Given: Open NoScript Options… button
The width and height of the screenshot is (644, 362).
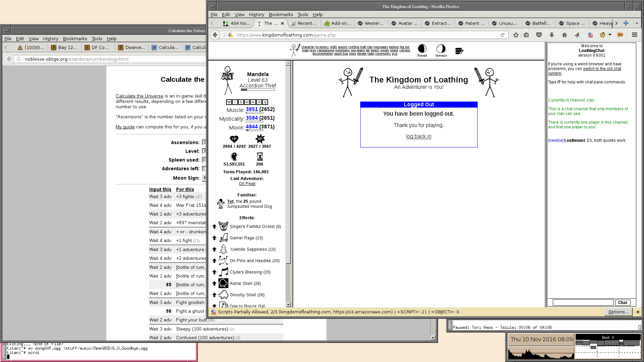Looking at the screenshot, I should pos(619,312).
